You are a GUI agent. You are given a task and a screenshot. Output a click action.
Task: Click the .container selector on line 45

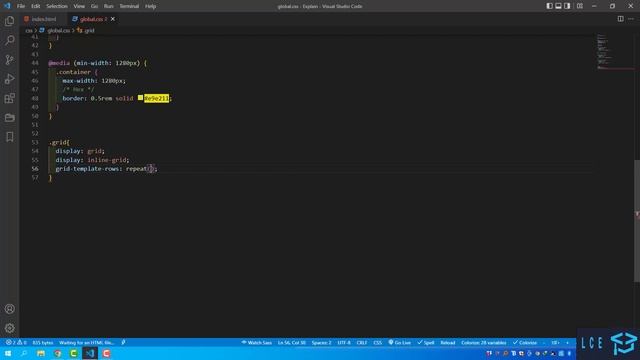[x=73, y=72]
